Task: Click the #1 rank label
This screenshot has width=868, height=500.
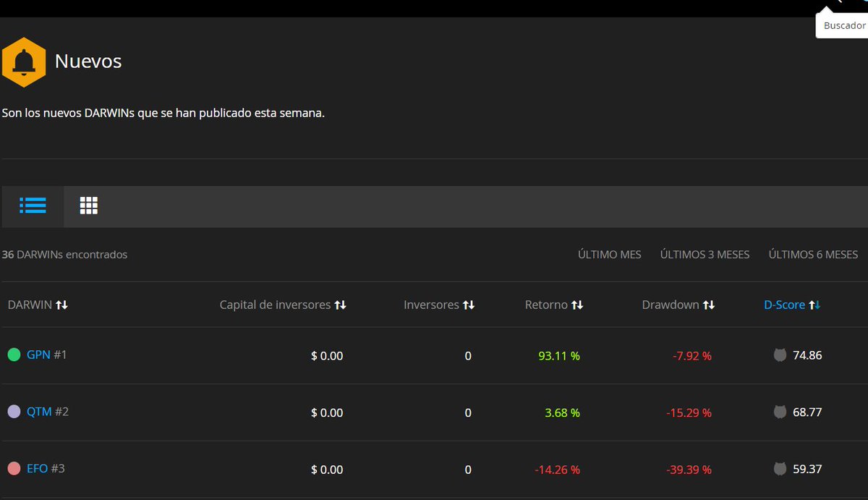Action: coord(60,355)
